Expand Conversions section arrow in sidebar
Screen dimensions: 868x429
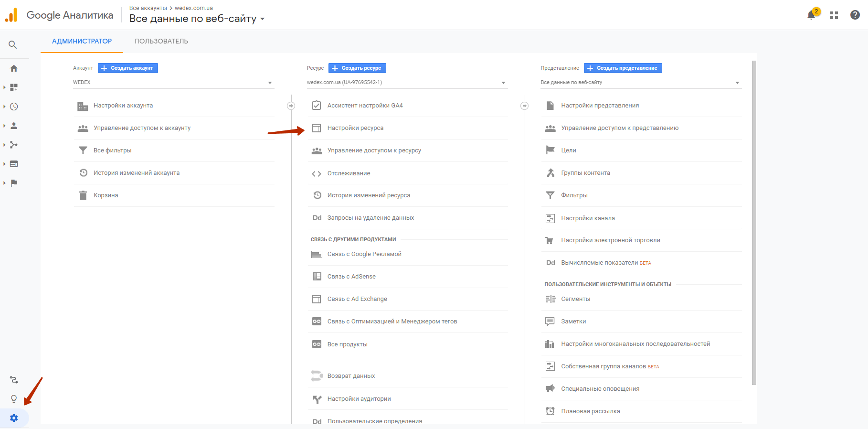4,183
